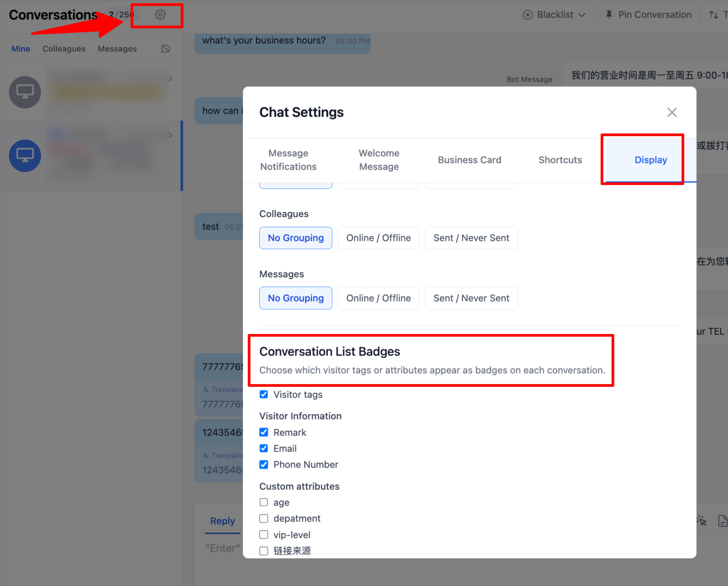Select the Display tab
The image size is (728, 586).
coord(651,160)
